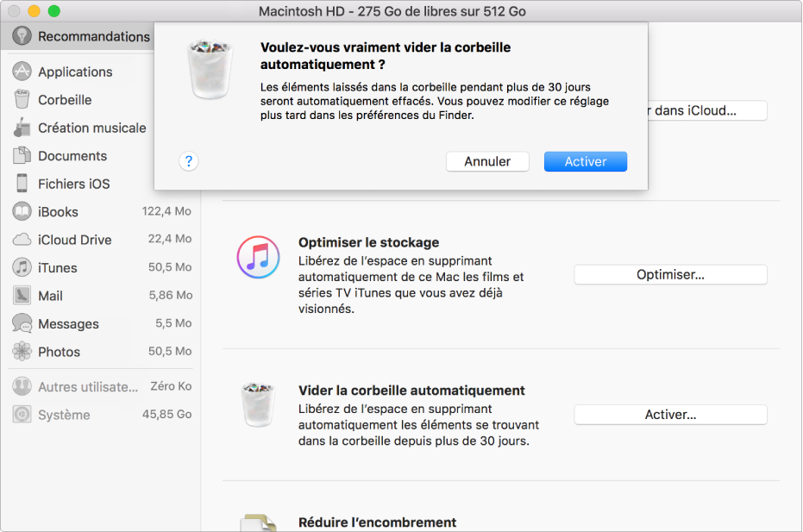The image size is (803, 532).
Task: Open Fichiers iOS label in sidebar
Action: [x=74, y=184]
